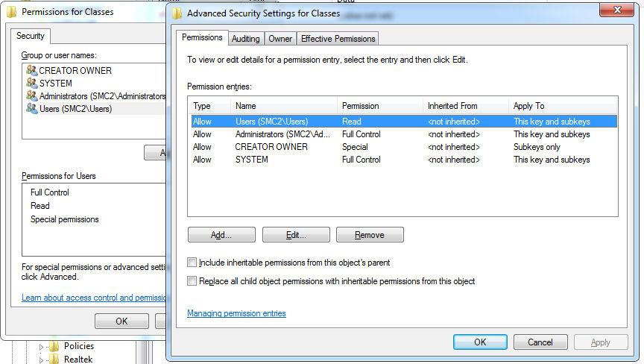The image size is (644, 364).
Task: Enable include inheritable permissions from parent
Action: tap(192, 263)
